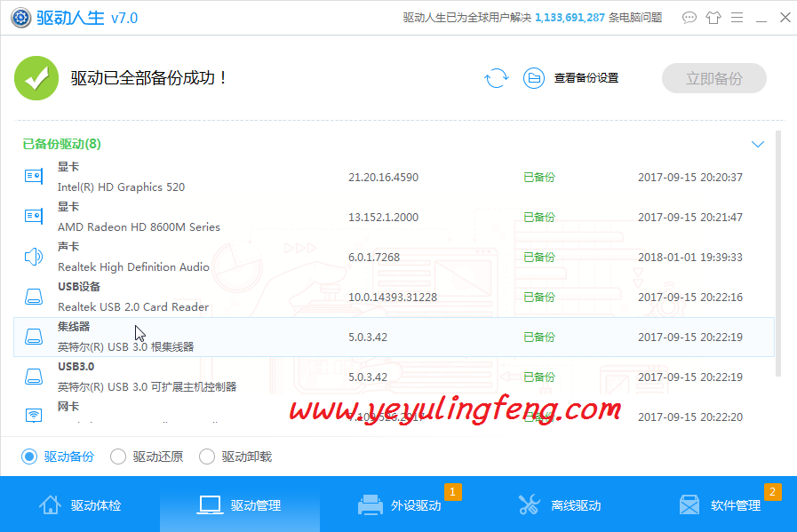Select Realtek USB 2.0 Card Reader text
The image size is (797, 532).
point(133,307)
